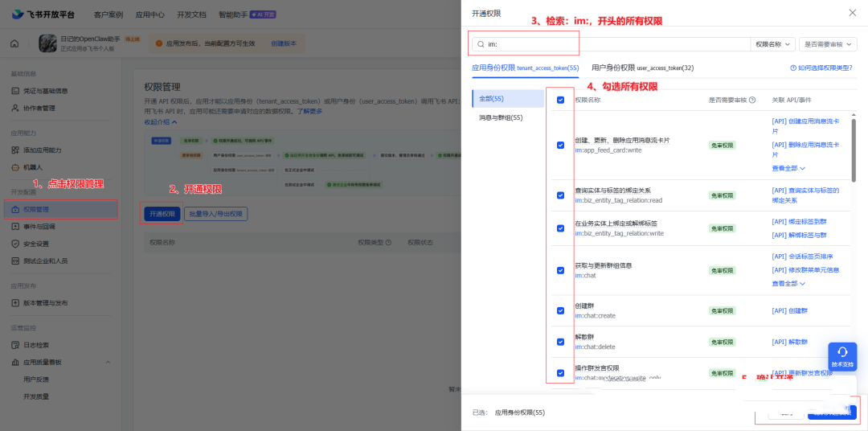Open the 权限名称 search-type dropdown
The height and width of the screenshot is (431, 868).
(773, 44)
